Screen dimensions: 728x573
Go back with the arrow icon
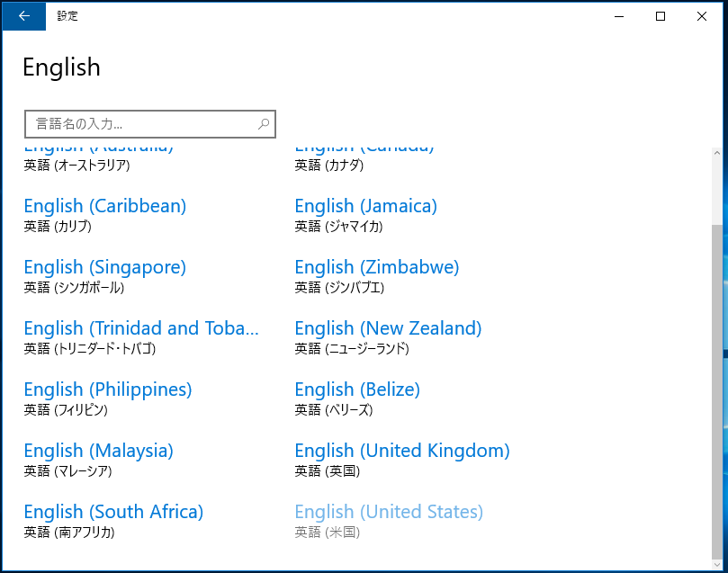point(23,16)
